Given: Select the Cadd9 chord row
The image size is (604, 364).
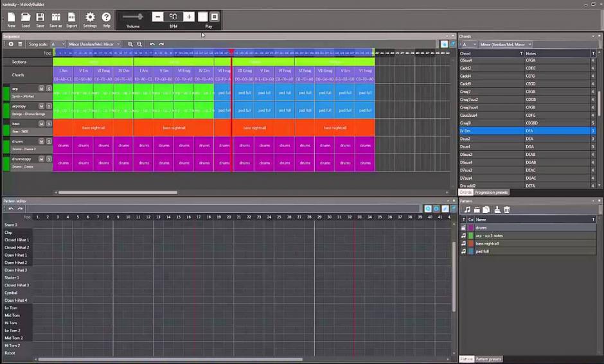Looking at the screenshot, I should tap(528, 84).
